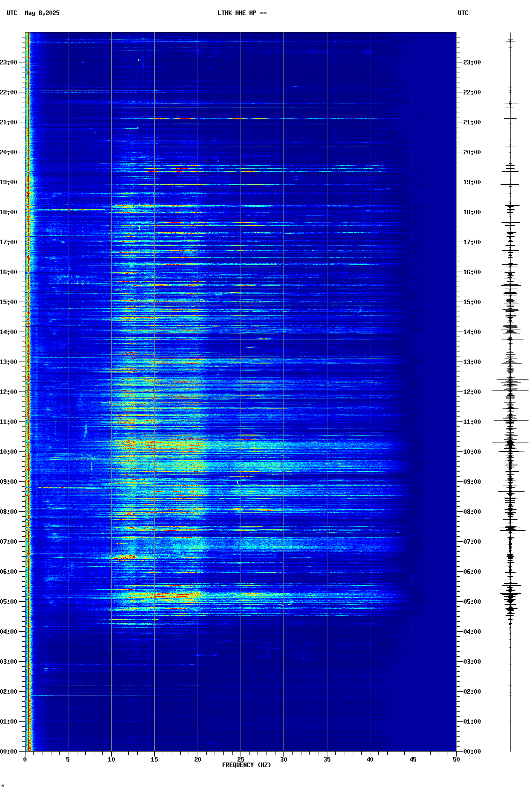532x791 pixels.
Task: Click the 18:00 label on left time axis
Action: [8, 212]
